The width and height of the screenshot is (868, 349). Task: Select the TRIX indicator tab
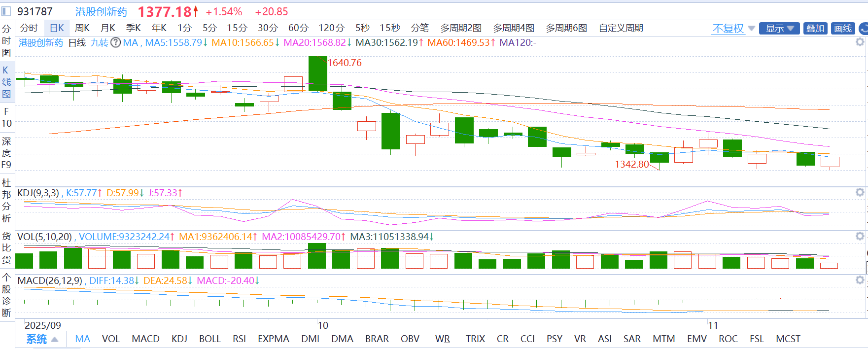point(475,339)
